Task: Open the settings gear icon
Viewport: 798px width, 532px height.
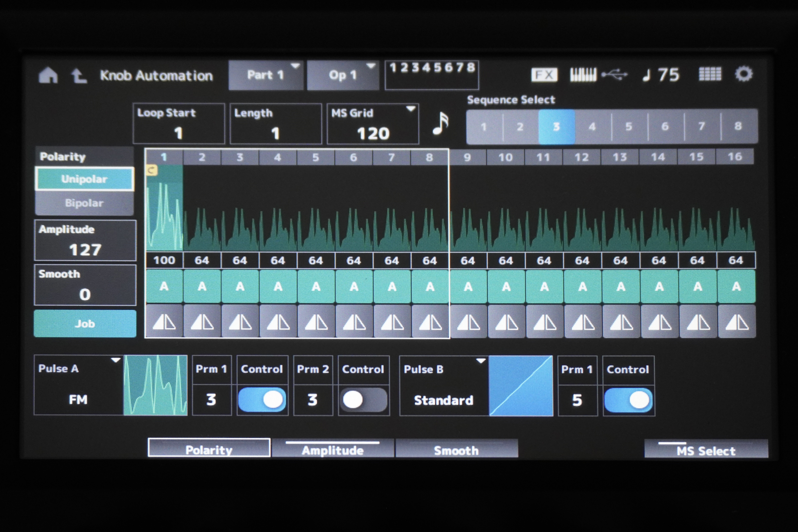Action: pos(743,74)
